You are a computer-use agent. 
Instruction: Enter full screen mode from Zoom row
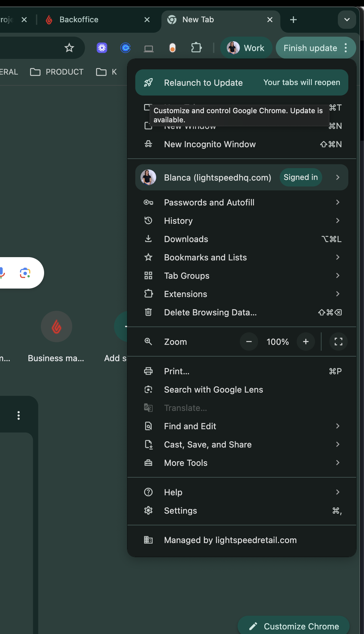click(338, 342)
